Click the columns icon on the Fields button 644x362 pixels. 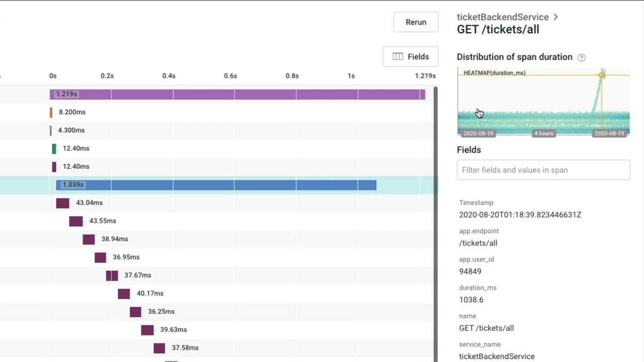(398, 57)
